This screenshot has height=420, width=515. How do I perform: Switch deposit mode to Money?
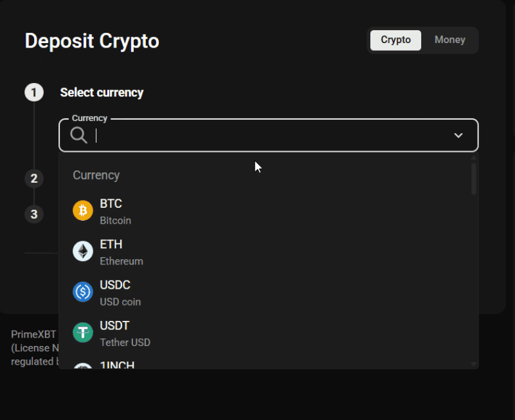[449, 40]
